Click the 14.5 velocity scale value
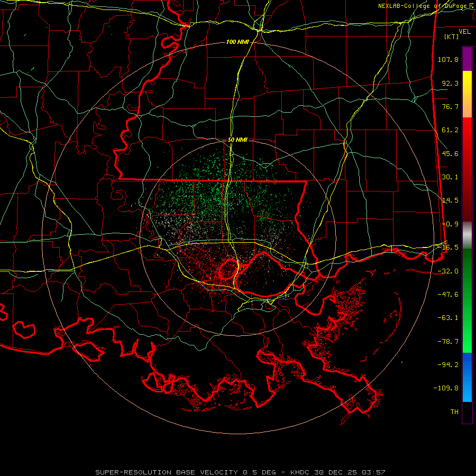 [450, 200]
